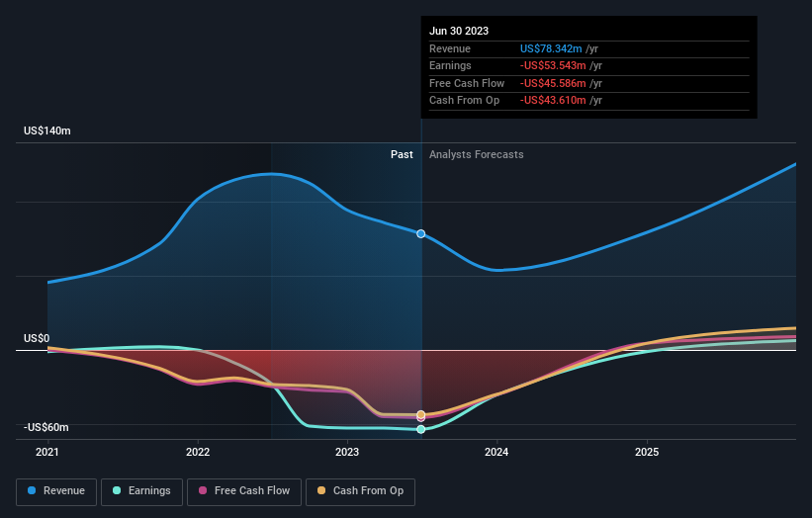The height and width of the screenshot is (518, 812).
Task: Click the Free Cash Flow row label in tooltip
Action: [467, 83]
